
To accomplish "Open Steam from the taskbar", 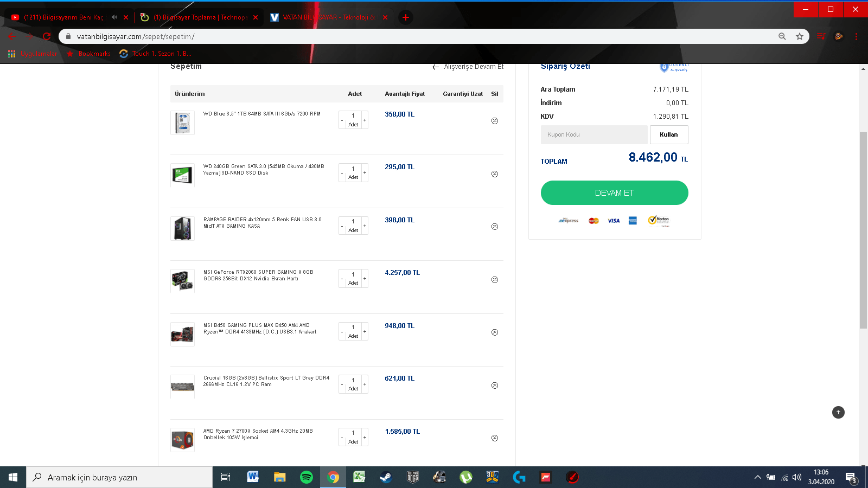I will point(386,477).
